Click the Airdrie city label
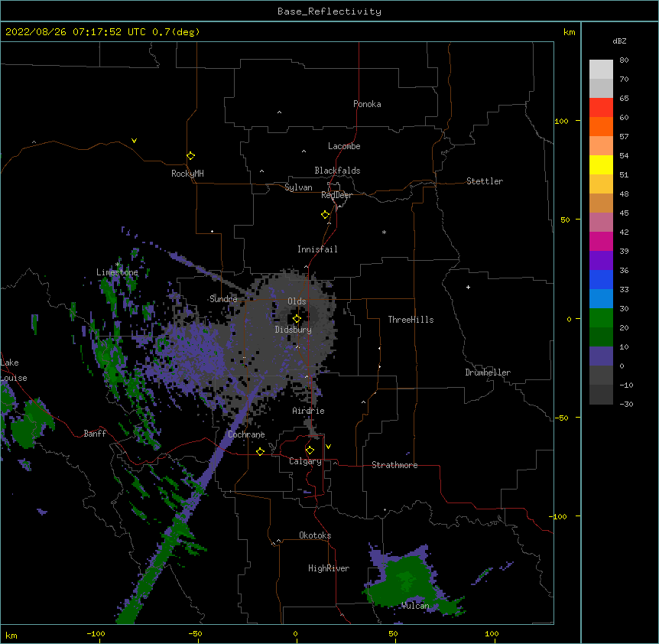This screenshot has width=659, height=644. pos(308,411)
